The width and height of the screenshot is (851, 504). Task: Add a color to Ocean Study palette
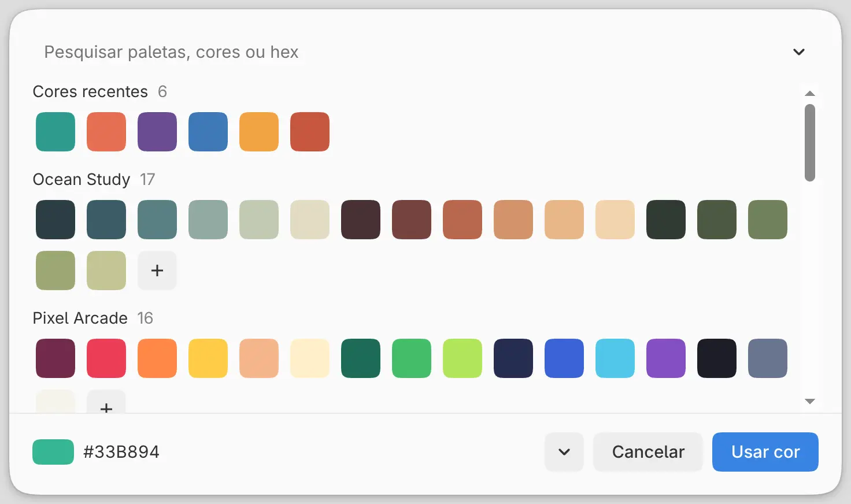157,270
